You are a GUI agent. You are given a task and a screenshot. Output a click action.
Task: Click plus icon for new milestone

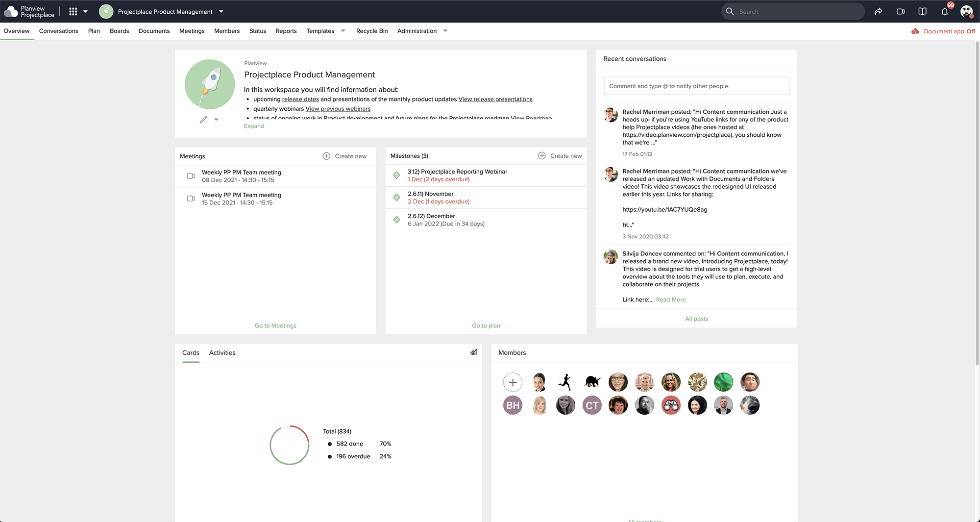(x=542, y=155)
